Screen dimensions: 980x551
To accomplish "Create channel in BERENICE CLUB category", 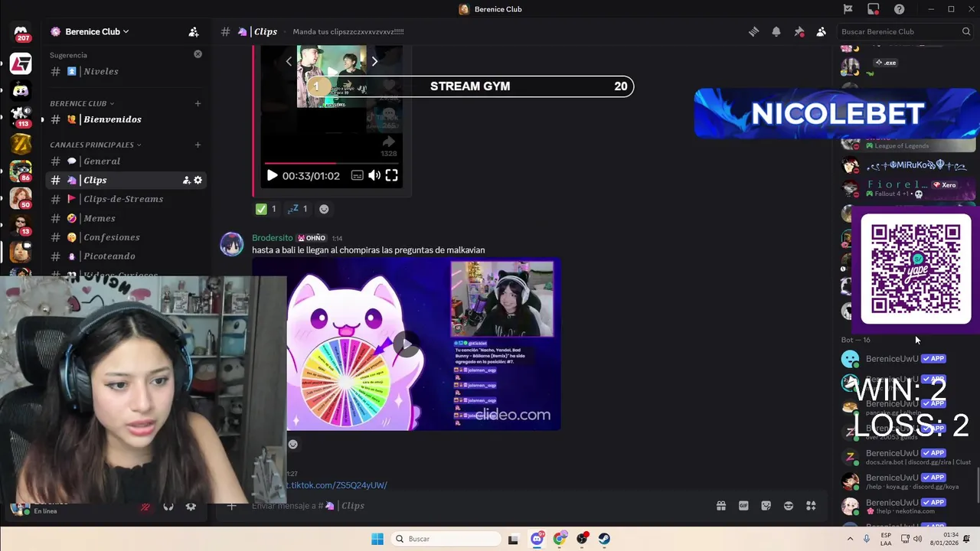I will click(198, 103).
